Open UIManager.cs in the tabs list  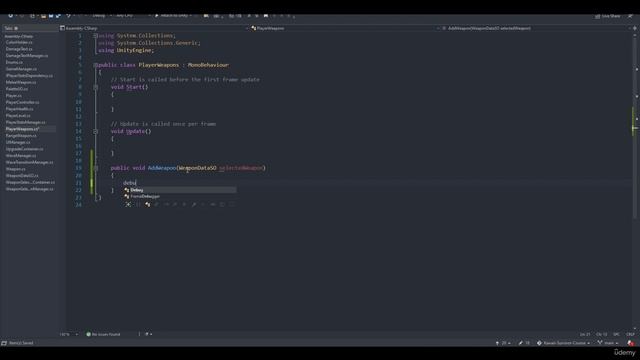pos(18,142)
